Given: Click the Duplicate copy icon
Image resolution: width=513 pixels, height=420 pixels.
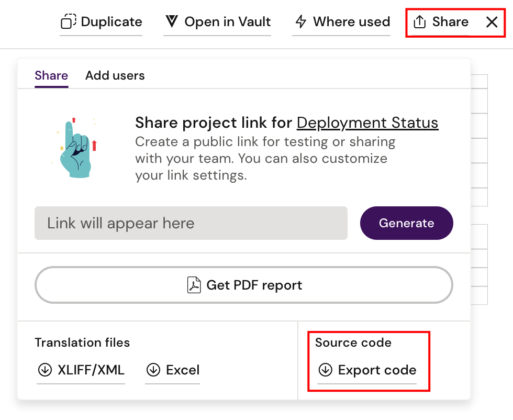Looking at the screenshot, I should point(67,21).
